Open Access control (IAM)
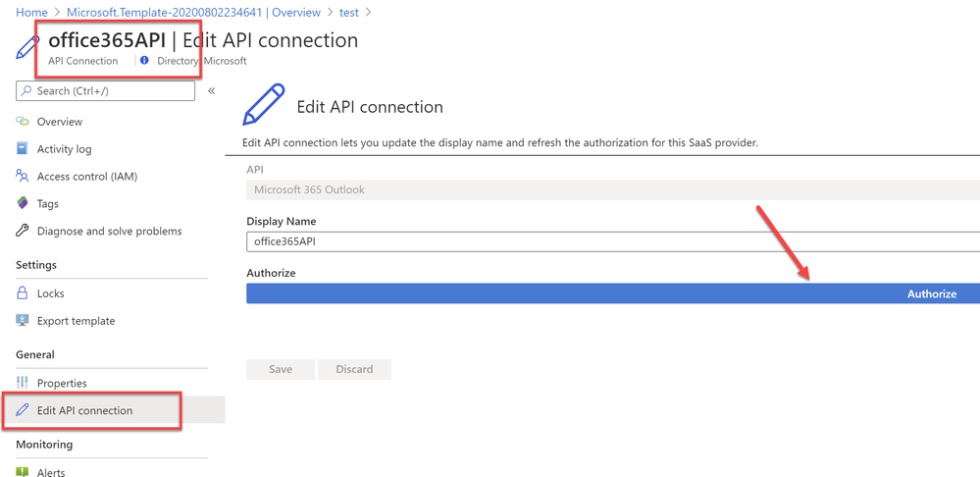Image resolution: width=980 pixels, height=477 pixels. [x=87, y=177]
